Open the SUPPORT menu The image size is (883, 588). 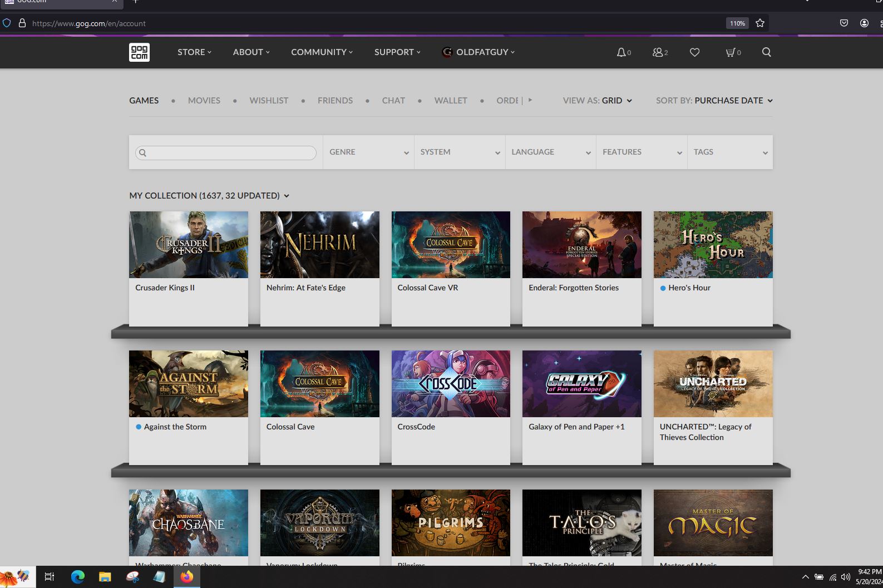click(x=397, y=52)
